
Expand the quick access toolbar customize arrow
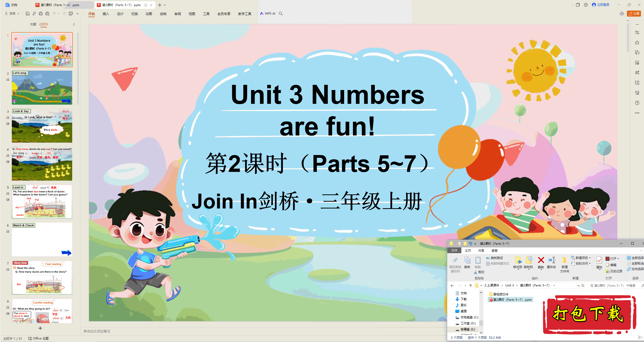tap(77, 14)
